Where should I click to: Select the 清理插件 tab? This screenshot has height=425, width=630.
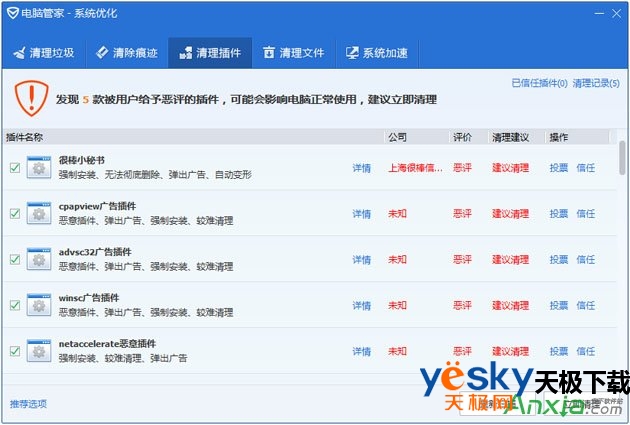(210, 53)
